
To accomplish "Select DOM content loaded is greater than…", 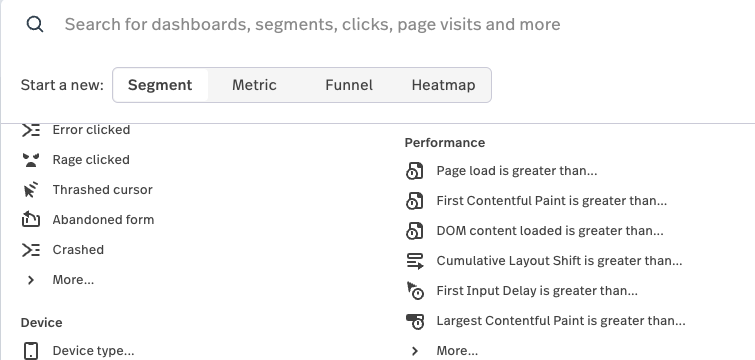I will pos(550,231).
